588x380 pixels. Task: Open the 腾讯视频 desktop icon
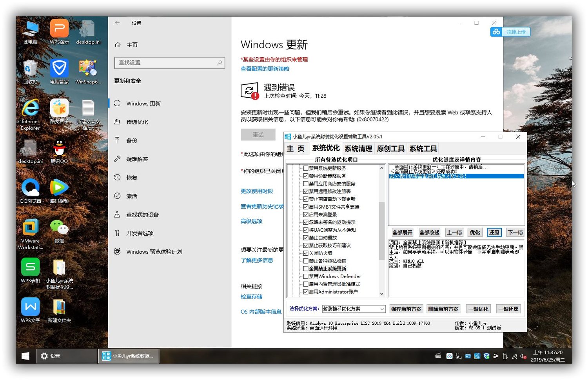click(59, 188)
